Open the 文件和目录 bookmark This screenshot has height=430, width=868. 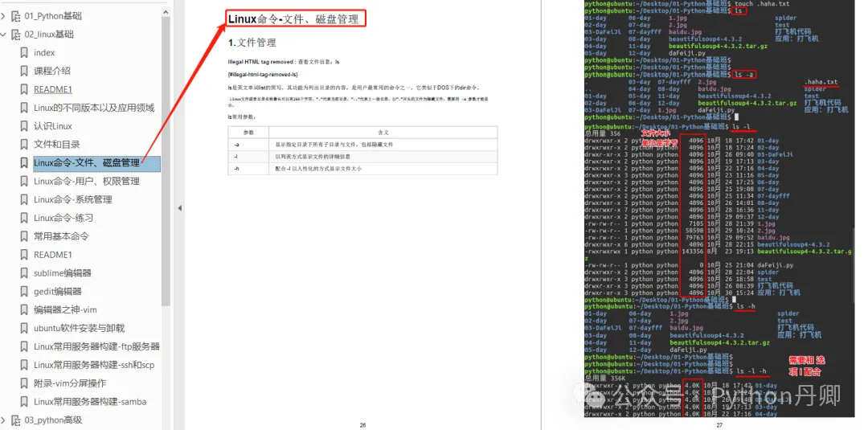[x=57, y=145]
